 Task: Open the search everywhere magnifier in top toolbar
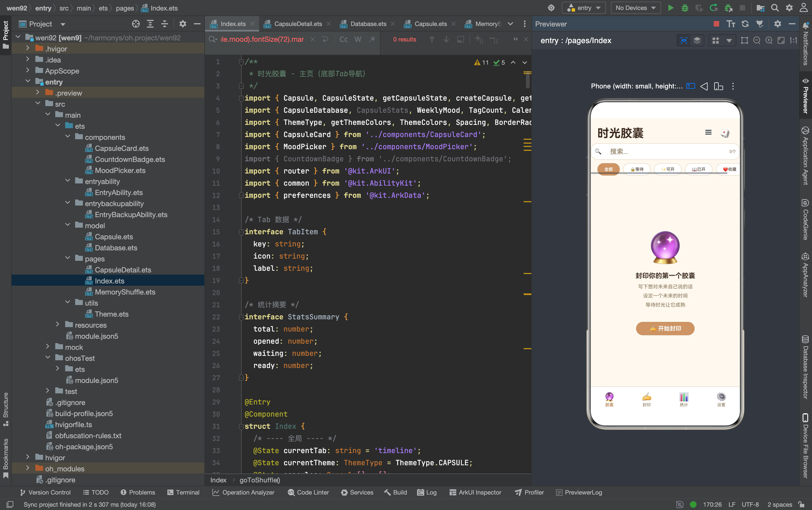pyautogui.click(x=775, y=8)
